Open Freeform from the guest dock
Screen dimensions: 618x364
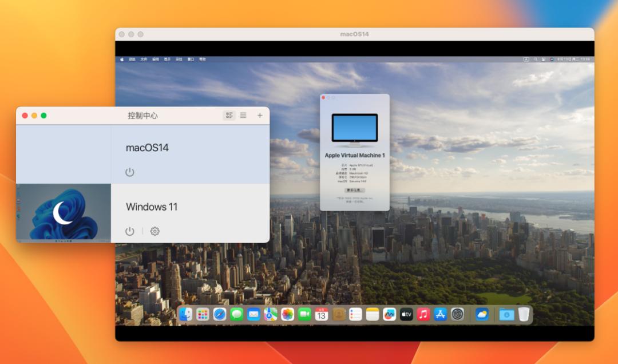coord(389,314)
